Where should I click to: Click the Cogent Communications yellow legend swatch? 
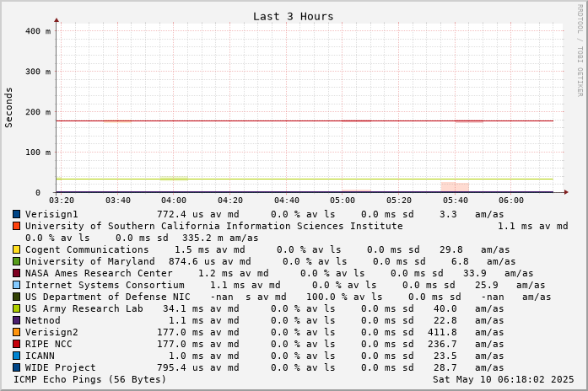[x=16, y=249]
